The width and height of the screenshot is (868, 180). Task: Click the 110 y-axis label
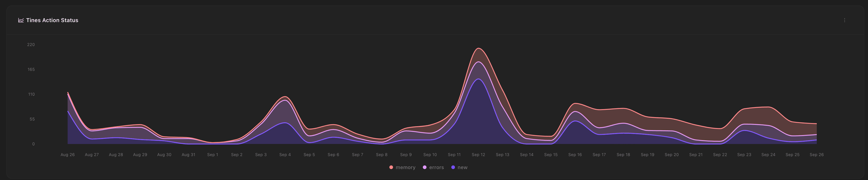[31, 94]
